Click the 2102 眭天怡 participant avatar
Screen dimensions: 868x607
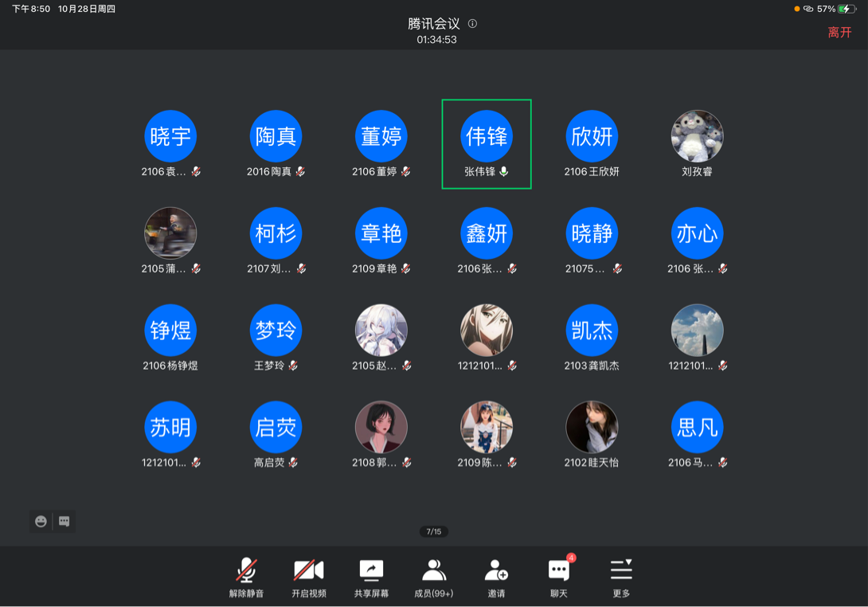592,428
